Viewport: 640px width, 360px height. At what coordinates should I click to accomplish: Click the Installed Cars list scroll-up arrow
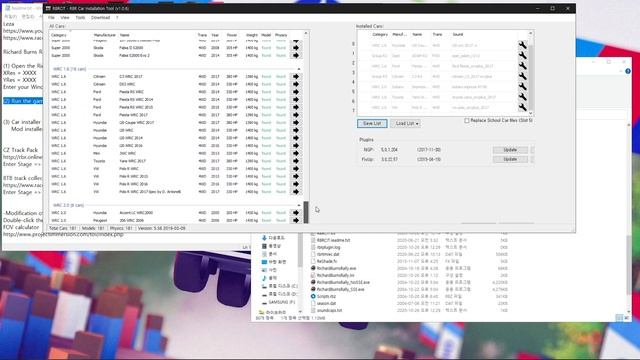[531, 33]
